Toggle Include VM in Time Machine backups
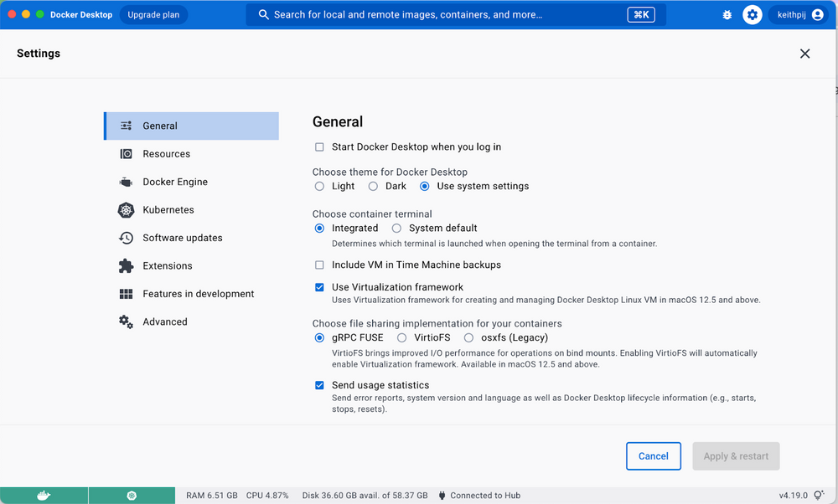This screenshot has height=504, width=838. [x=319, y=264]
